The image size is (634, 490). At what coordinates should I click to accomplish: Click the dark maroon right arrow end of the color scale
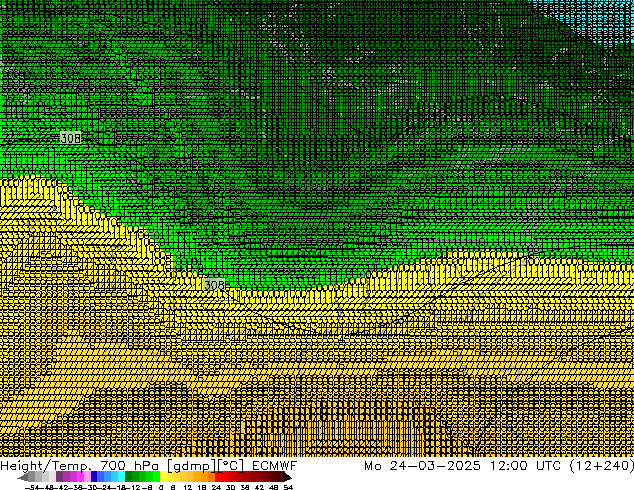288,477
